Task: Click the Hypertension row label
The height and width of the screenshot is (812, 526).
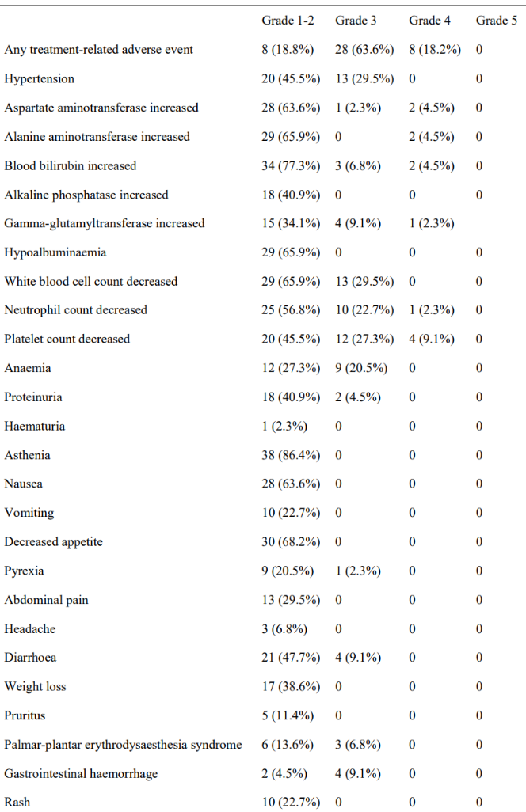Action: [x=40, y=79]
